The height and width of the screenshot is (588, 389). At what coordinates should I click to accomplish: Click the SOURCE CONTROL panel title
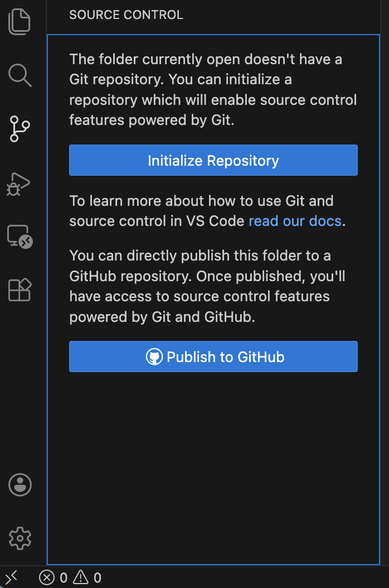point(126,15)
